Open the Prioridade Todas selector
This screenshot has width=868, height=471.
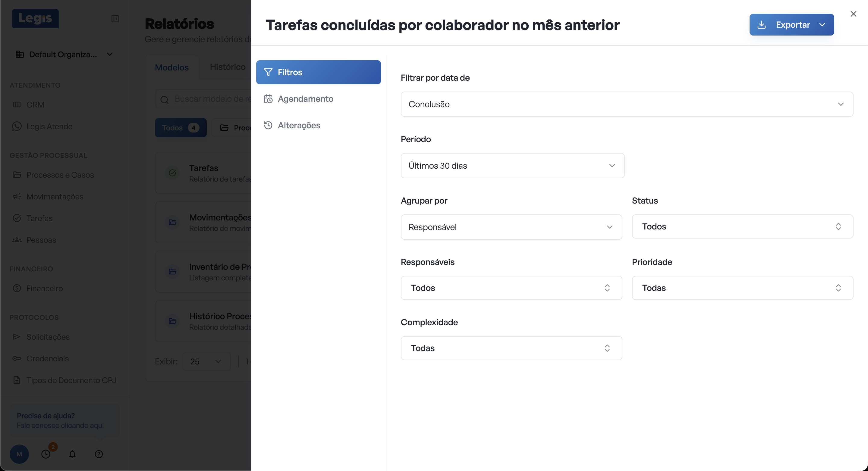point(742,288)
